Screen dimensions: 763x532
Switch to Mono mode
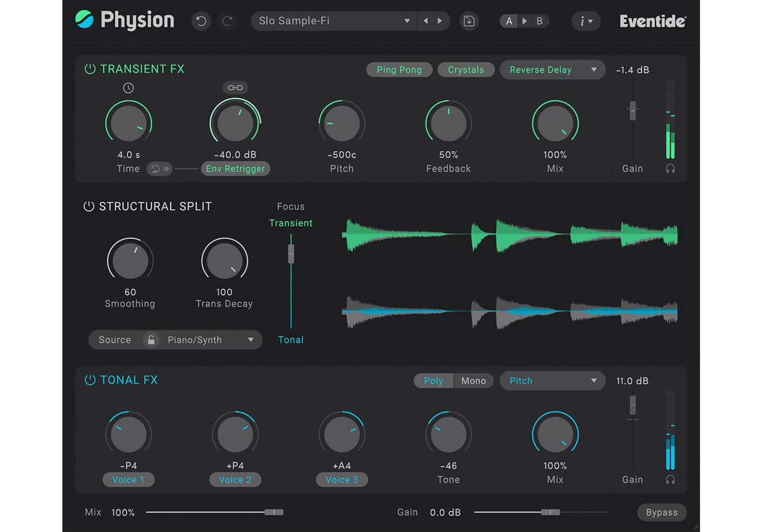(x=473, y=380)
